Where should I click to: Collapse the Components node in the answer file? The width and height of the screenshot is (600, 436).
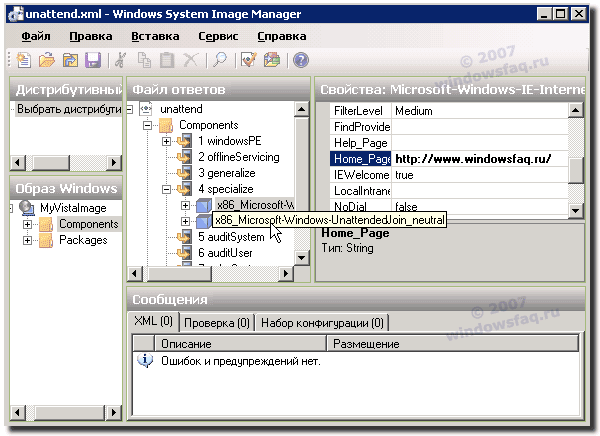tap(148, 126)
